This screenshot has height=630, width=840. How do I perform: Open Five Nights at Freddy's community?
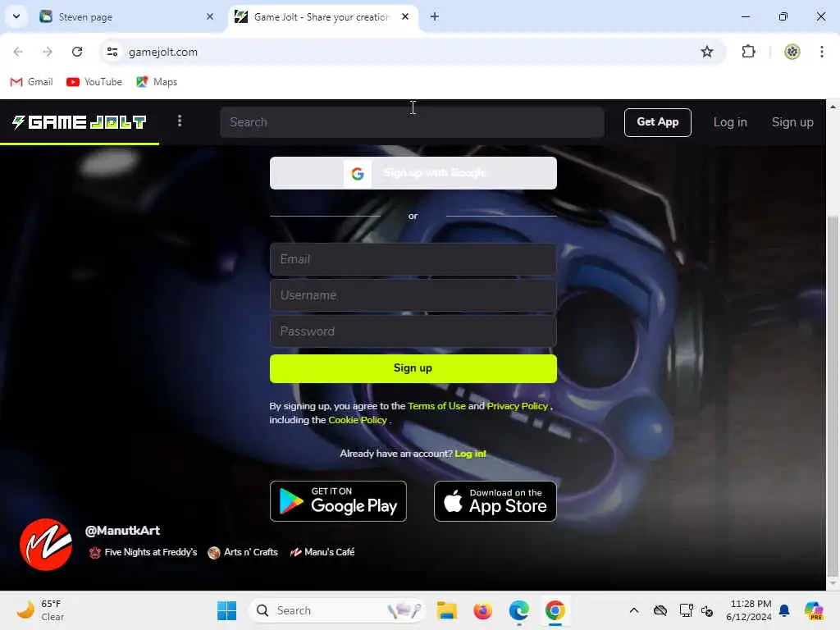point(143,552)
